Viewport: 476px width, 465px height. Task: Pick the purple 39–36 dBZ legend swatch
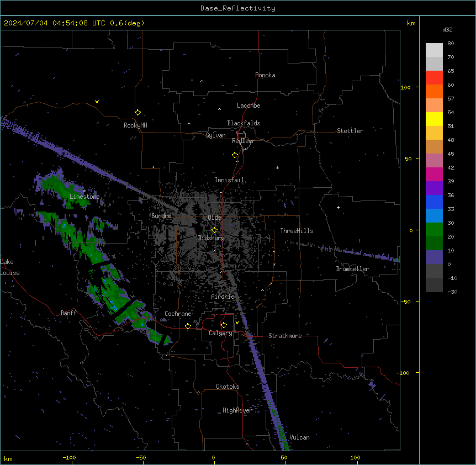(x=434, y=188)
